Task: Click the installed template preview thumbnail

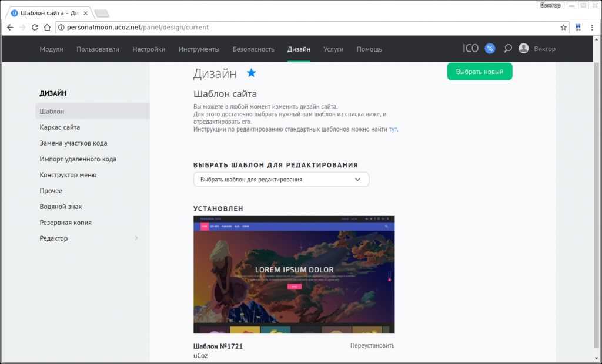Action: [x=294, y=275]
